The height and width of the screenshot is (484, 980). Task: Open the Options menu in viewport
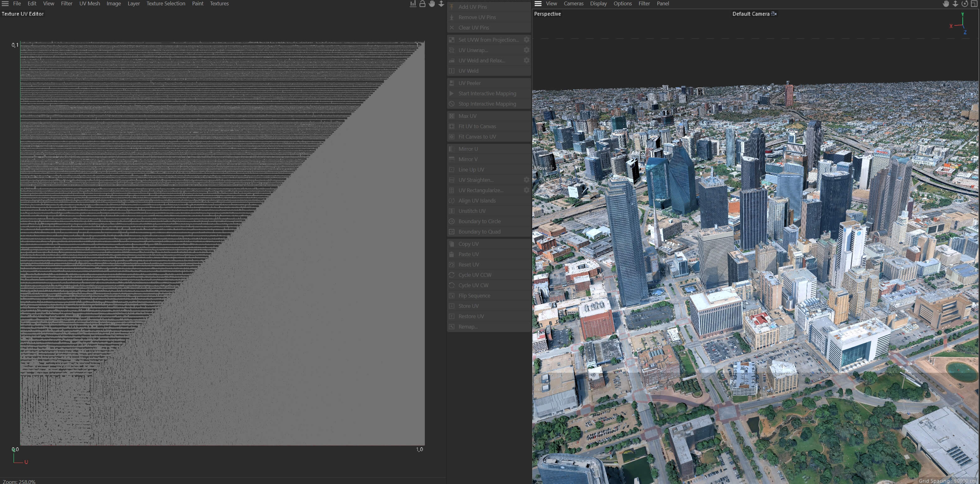click(x=623, y=3)
